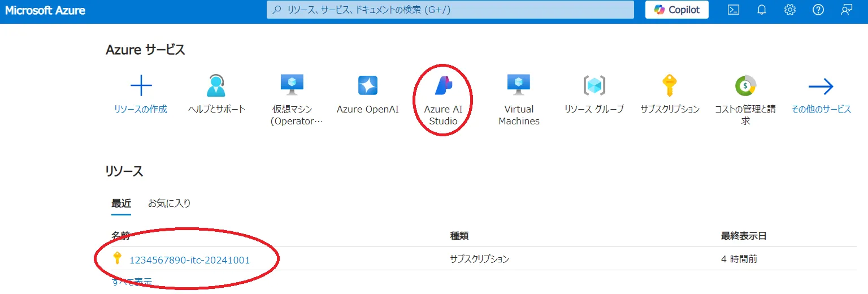Viewport: 868px width, 294px height.
Task: Click the その他のサービス arrow
Action: point(821,87)
